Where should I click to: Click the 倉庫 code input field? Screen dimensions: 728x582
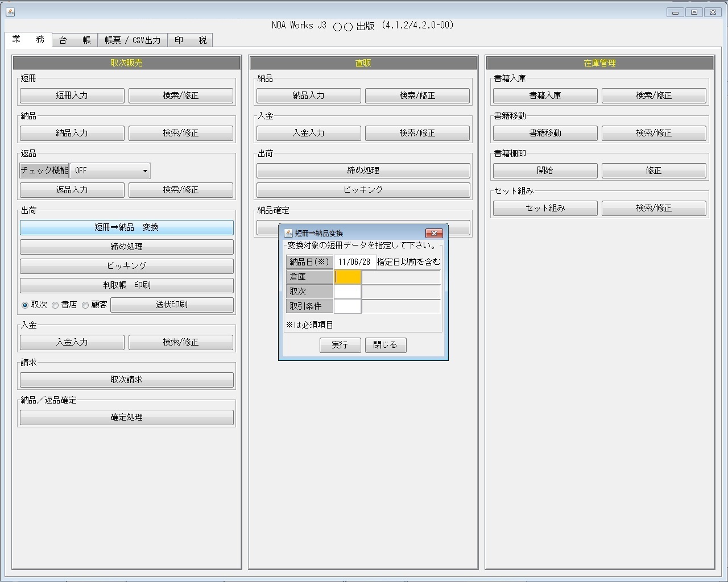pos(348,277)
